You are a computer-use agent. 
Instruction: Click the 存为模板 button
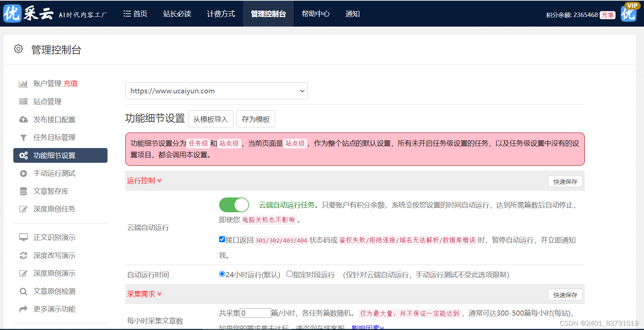click(x=256, y=119)
